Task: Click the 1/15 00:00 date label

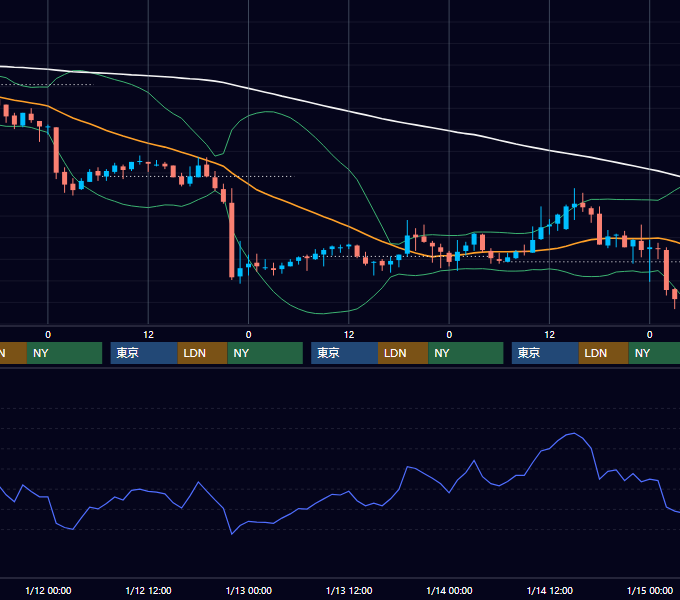Action: [x=650, y=590]
